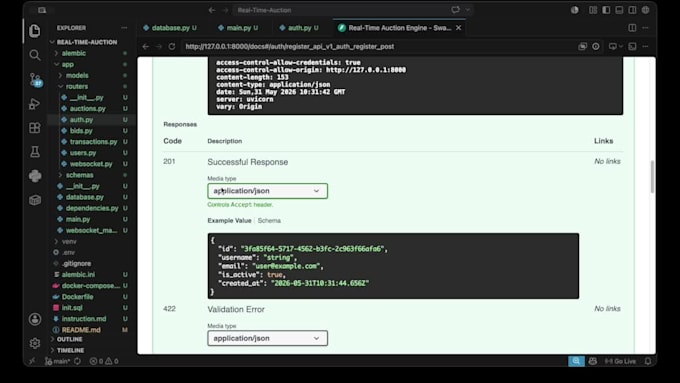Click the Go Live status bar button
680x383 pixels.
click(x=620, y=361)
